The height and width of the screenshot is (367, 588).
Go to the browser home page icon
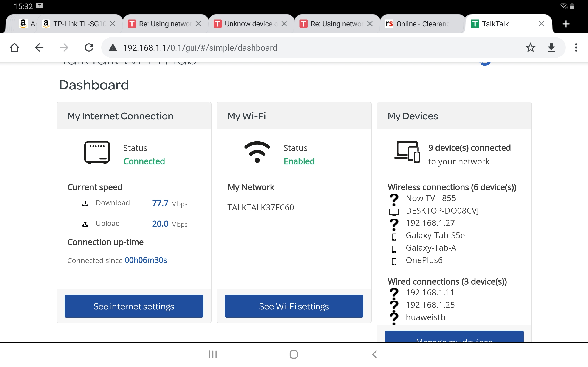pos(14,47)
